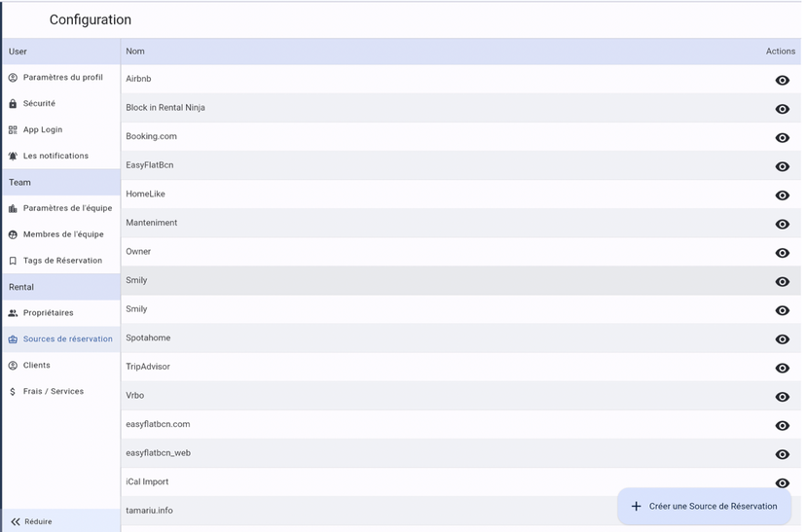This screenshot has height=532, width=806.
Task: Click the eye icon for TripAdvisor
Action: coord(782,369)
